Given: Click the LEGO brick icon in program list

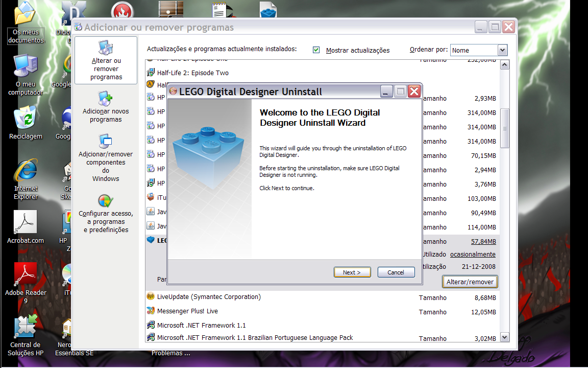Looking at the screenshot, I should tap(151, 240).
